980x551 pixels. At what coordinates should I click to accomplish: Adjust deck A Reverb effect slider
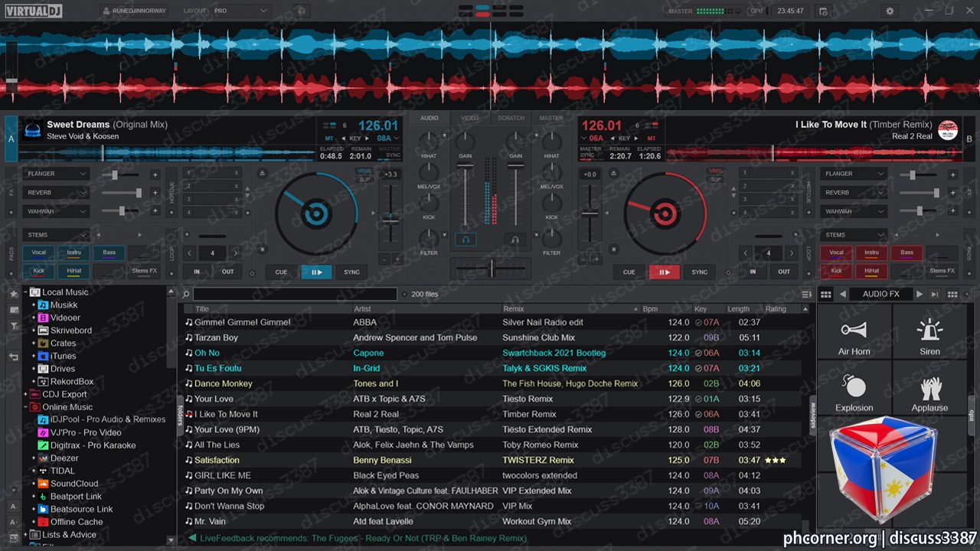pos(121,193)
